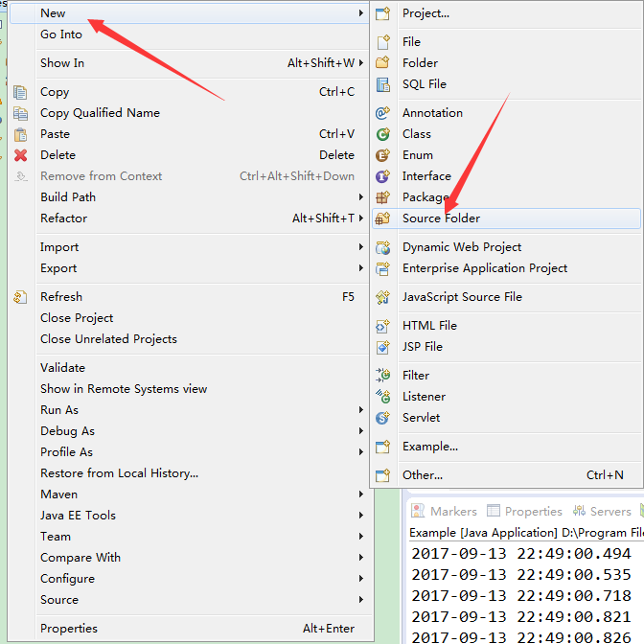Click the new File icon
644x644 pixels.
click(382, 41)
